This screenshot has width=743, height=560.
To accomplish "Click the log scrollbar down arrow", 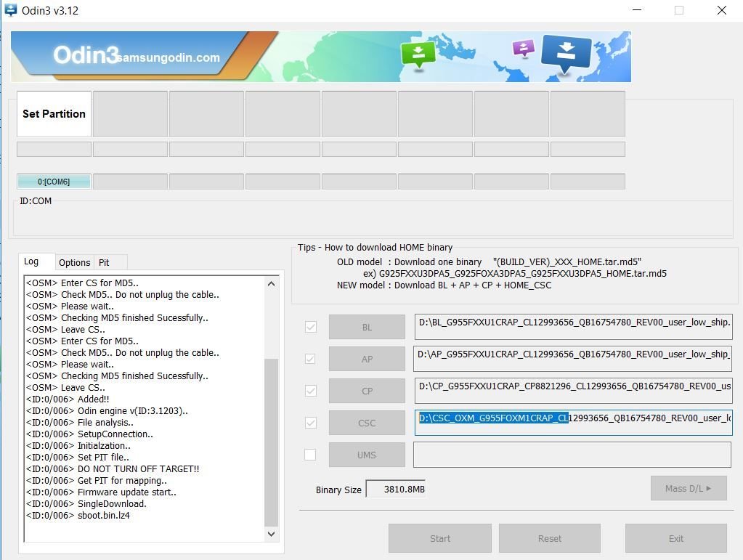I will tap(272, 534).
